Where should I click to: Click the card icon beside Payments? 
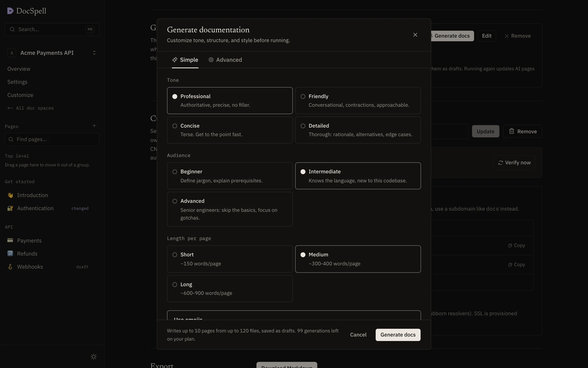pos(10,240)
